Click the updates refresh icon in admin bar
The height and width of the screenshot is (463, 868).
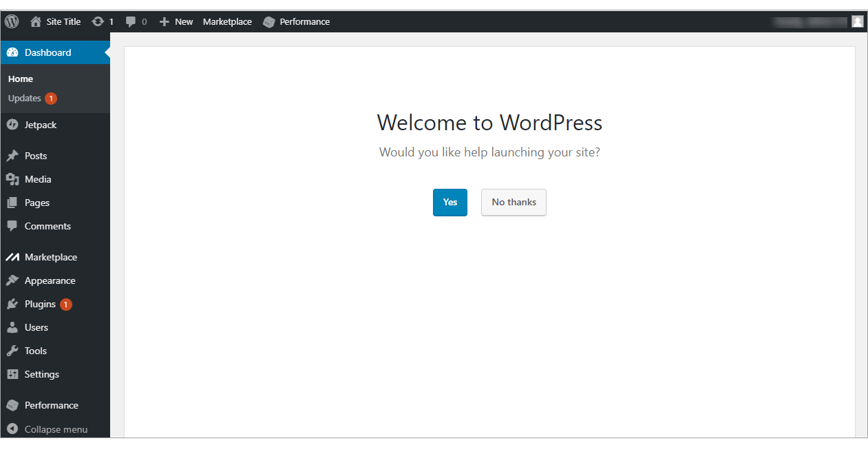pyautogui.click(x=98, y=21)
